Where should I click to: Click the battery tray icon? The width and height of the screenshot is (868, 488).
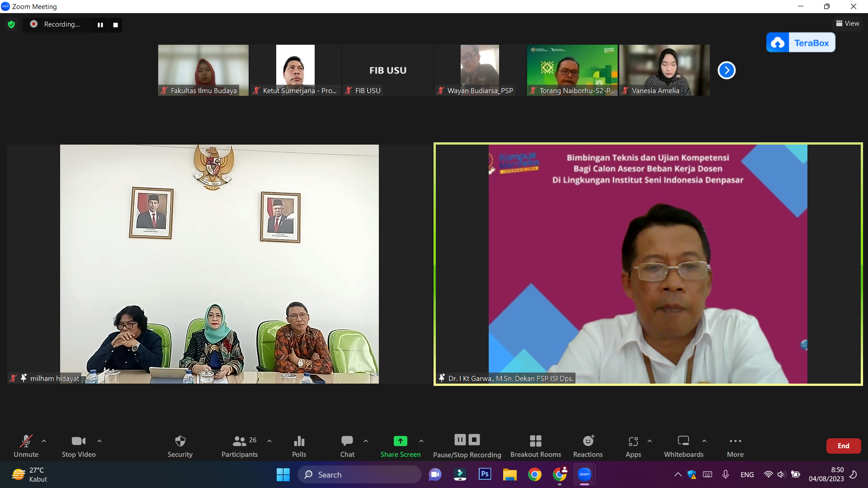796,474
